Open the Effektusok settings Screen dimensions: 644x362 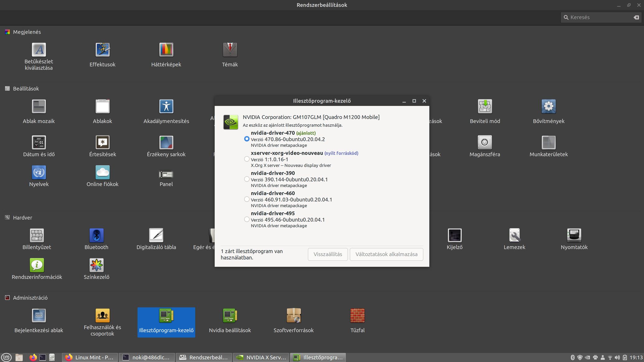[102, 55]
